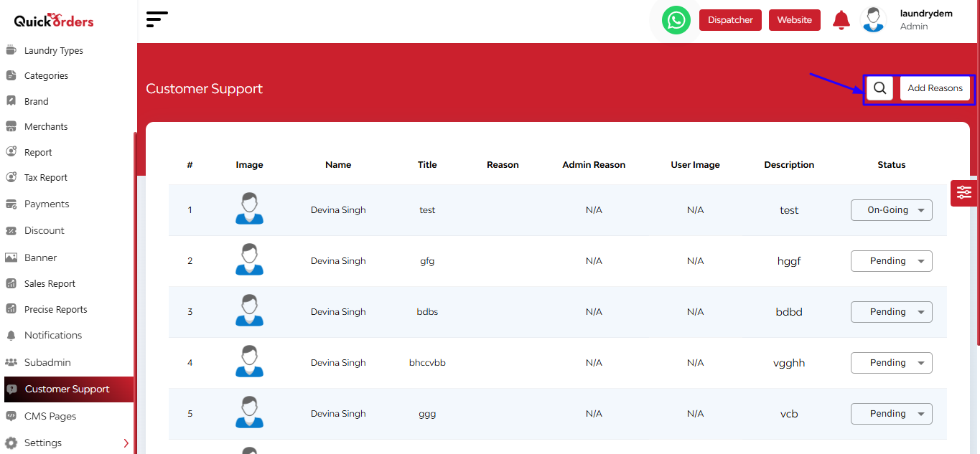Click the profile image in row 1
Image resolution: width=980 pixels, height=454 pixels.
249,209
